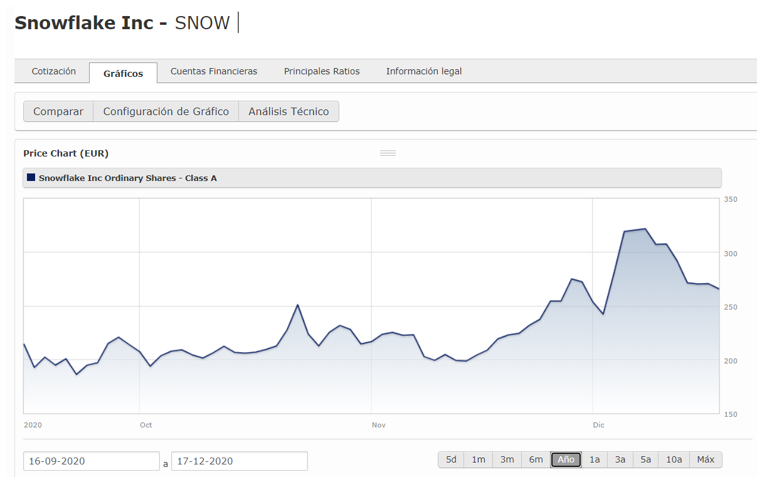Select the Gráficos tab
This screenshot has width=768, height=492.
[123, 73]
